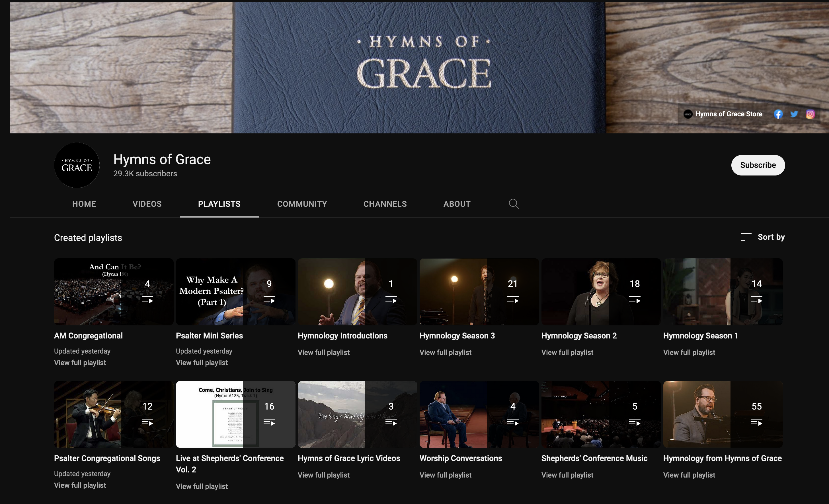Screen dimensions: 829x504
Task: Open the Psalter Mini Series playlist title
Action: [209, 336]
